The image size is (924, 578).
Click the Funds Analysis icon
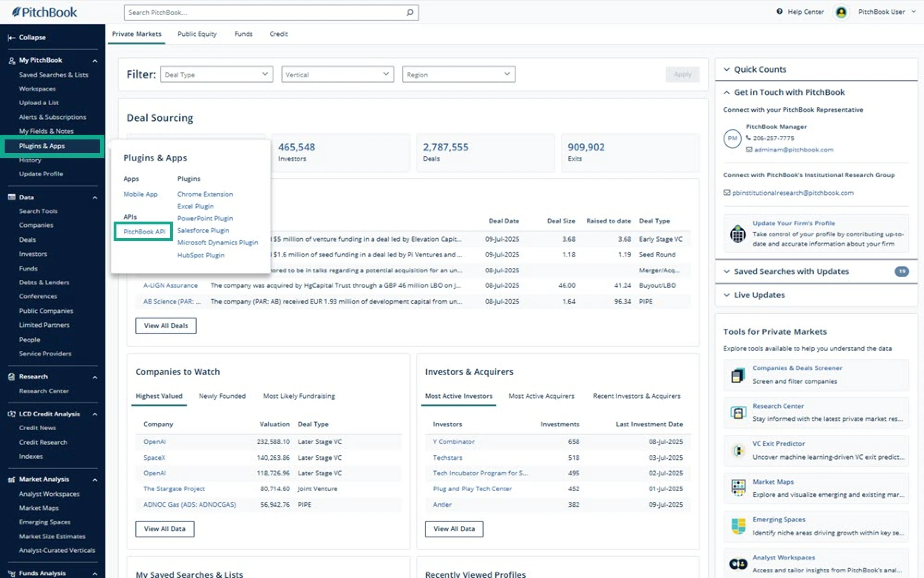[x=12, y=573]
